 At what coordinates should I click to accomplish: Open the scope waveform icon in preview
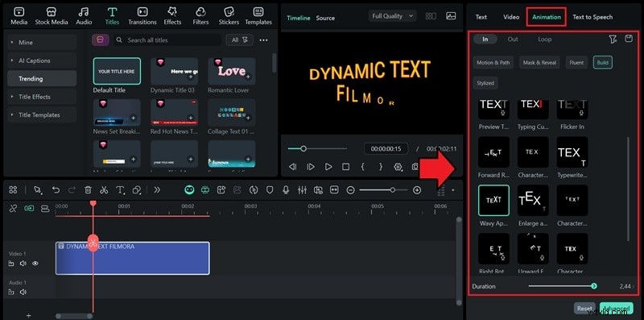(451, 16)
